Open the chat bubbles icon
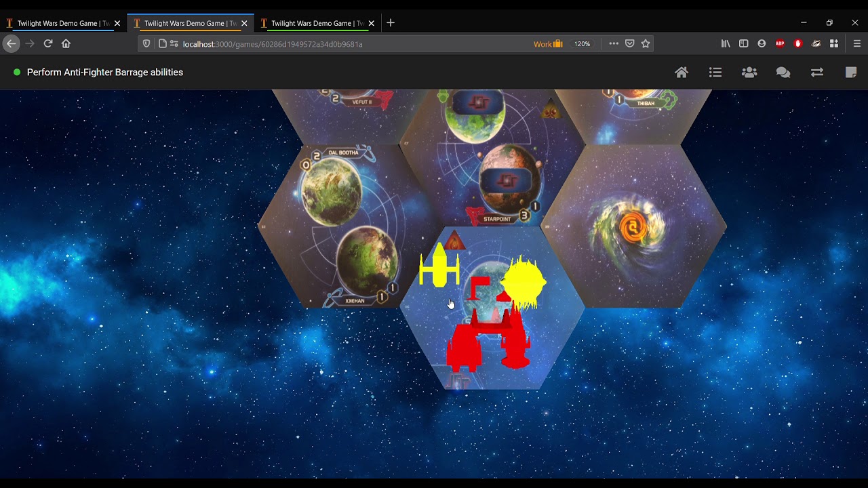The width and height of the screenshot is (868, 488). coord(783,72)
